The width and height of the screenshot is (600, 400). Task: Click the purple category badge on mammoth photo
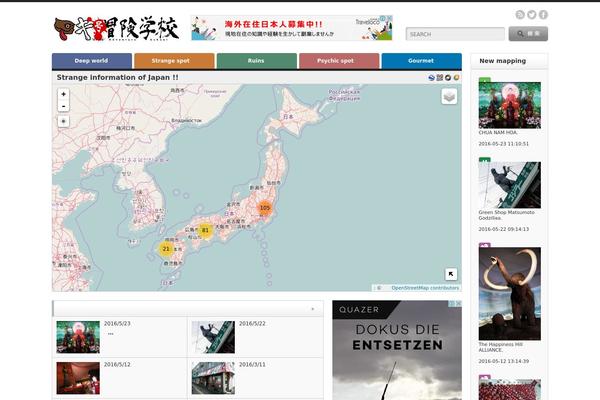[x=484, y=245]
